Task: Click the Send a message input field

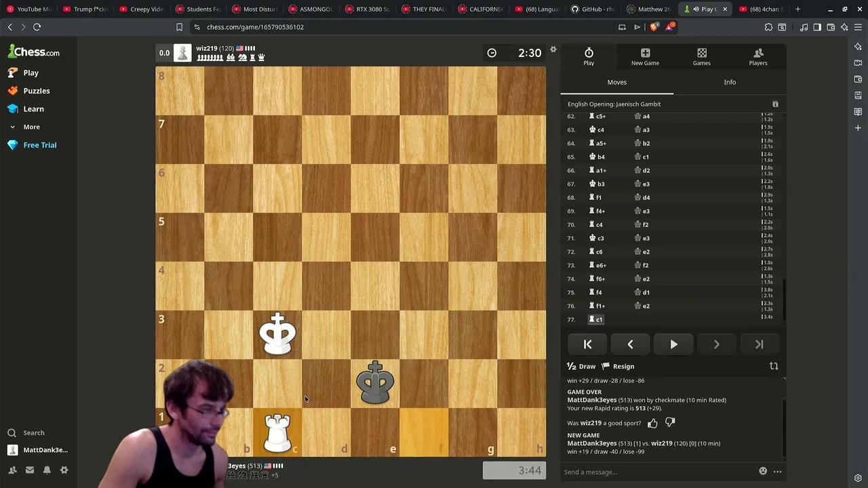Action: point(658,472)
